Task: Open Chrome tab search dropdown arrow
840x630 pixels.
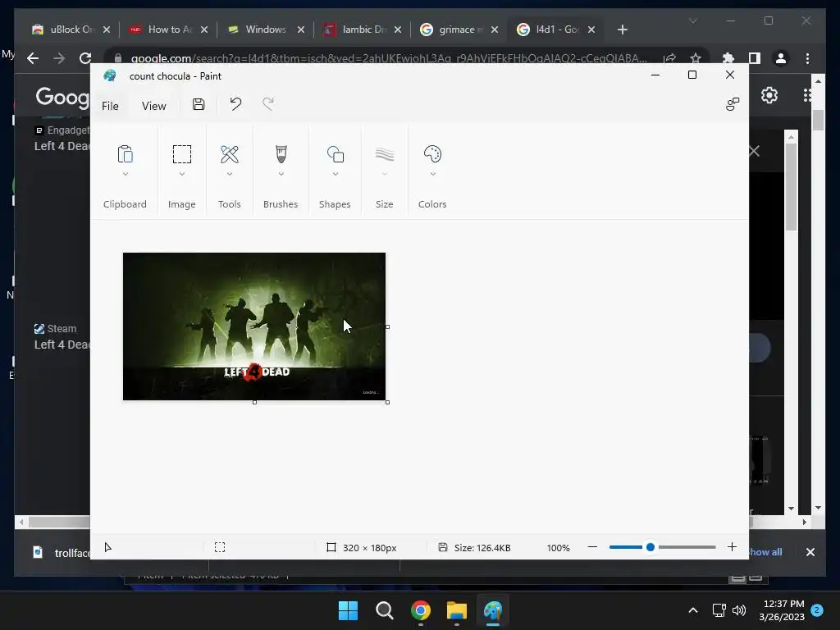Action: click(692, 21)
